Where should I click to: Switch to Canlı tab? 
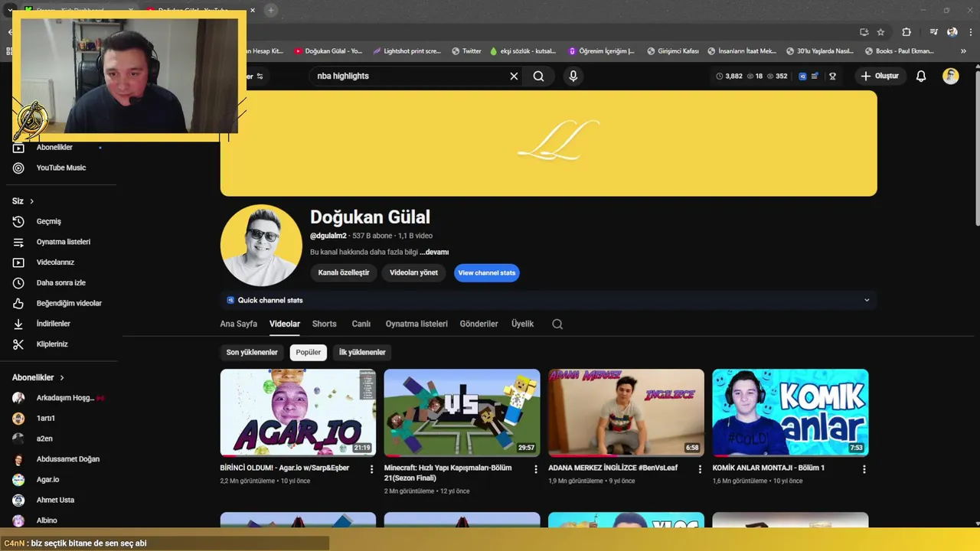pos(361,324)
